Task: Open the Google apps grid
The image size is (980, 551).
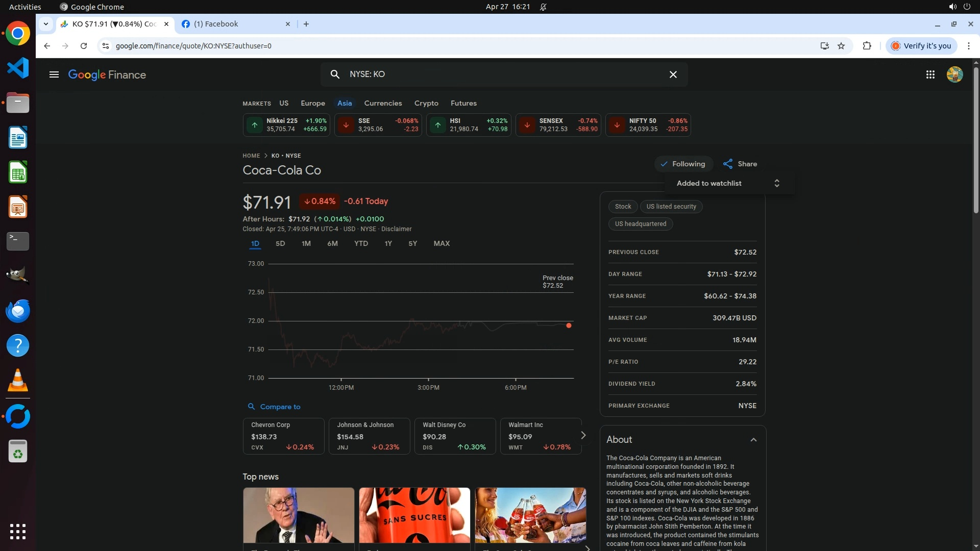Action: (x=930, y=74)
